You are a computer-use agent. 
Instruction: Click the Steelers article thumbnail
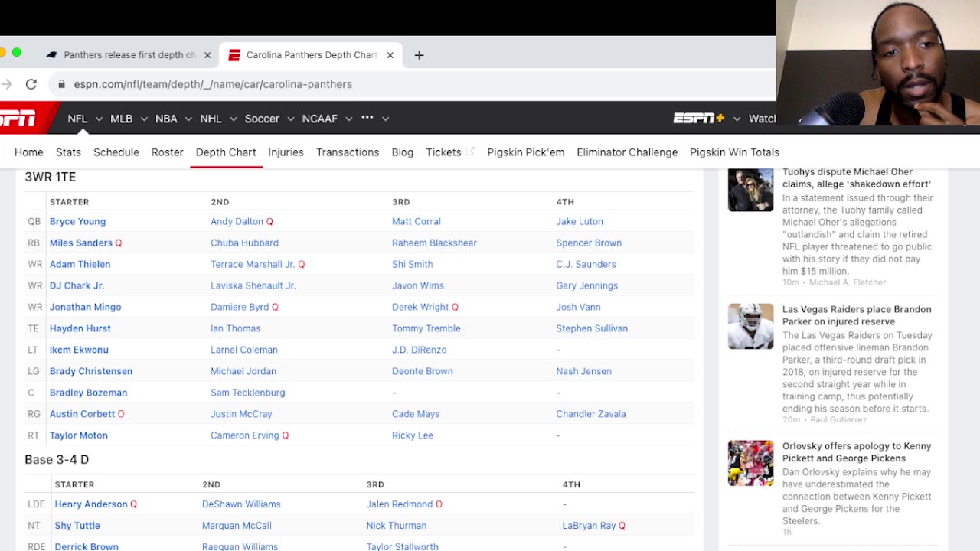coord(750,463)
